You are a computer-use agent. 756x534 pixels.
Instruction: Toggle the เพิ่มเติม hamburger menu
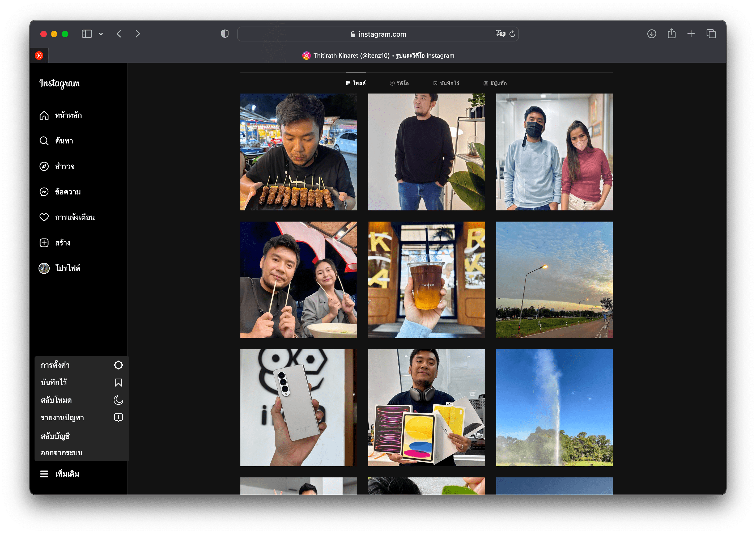coord(44,474)
